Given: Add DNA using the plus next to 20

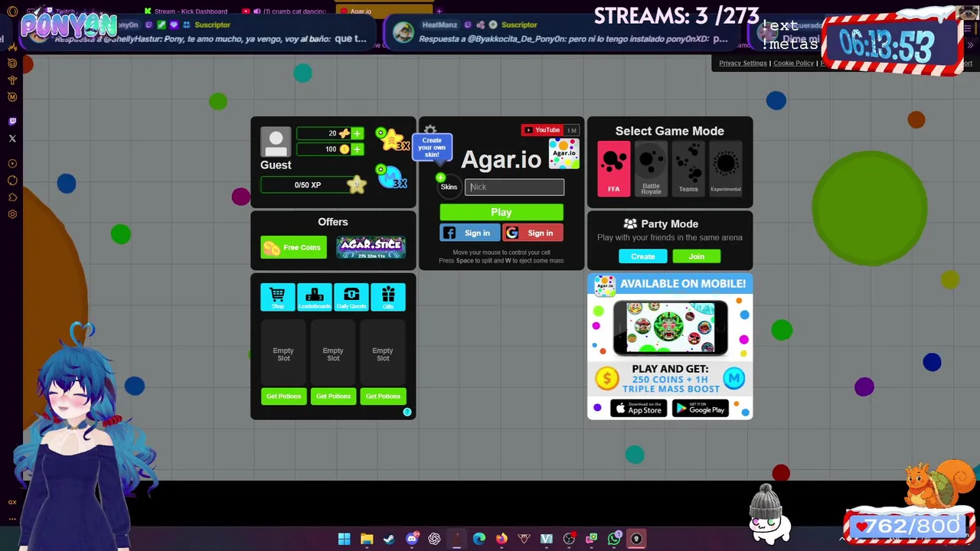Looking at the screenshot, I should click(x=357, y=133).
